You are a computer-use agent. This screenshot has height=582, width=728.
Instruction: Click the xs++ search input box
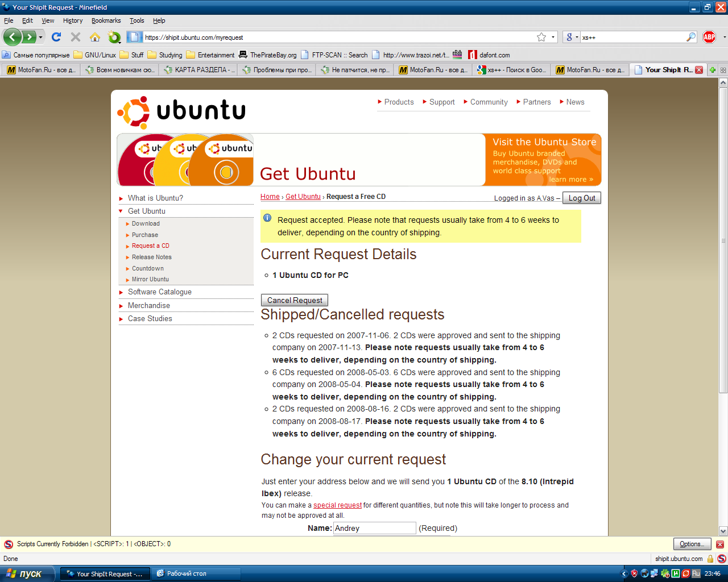[633, 38]
